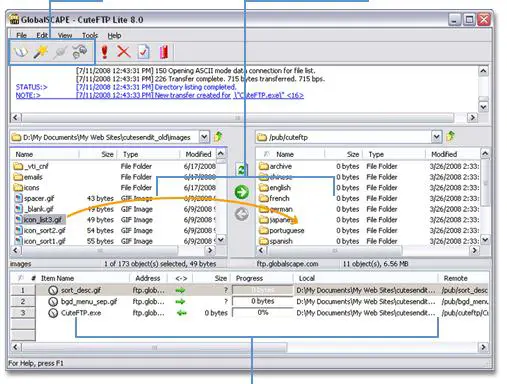
Task: Select the icons folder in local pane
Action: point(27,188)
